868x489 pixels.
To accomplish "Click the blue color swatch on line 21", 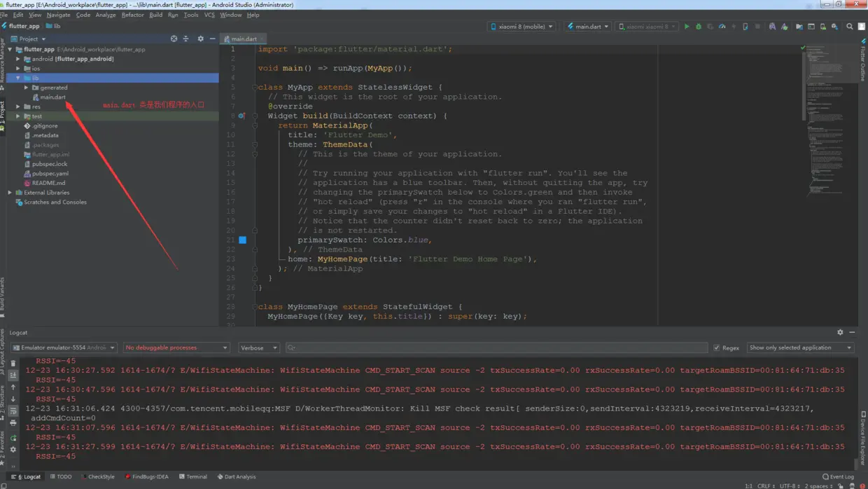I will (242, 240).
